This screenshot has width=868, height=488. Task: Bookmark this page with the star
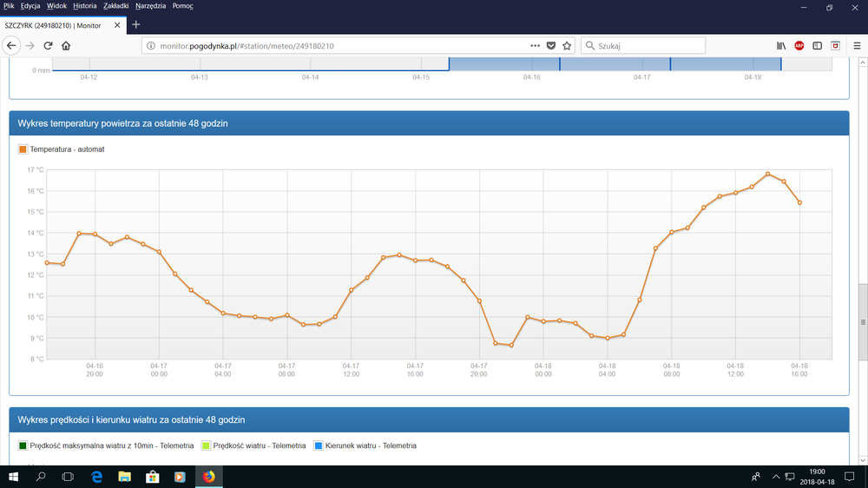tap(567, 46)
